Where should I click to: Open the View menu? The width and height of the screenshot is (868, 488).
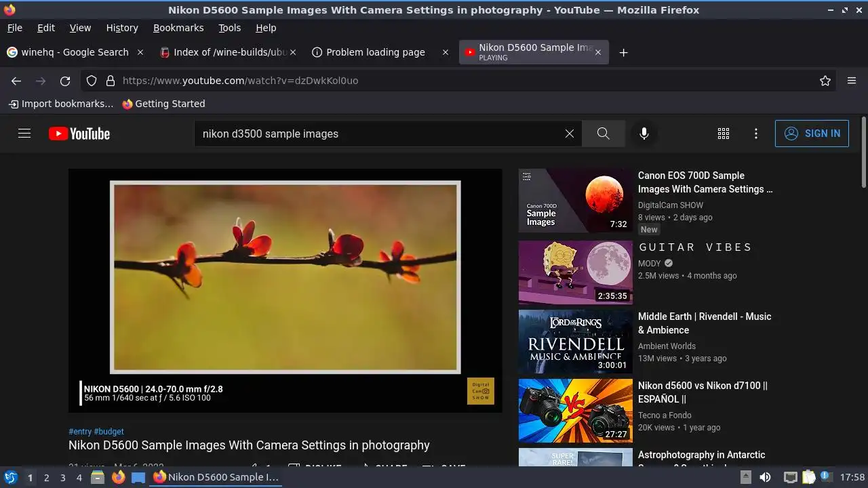tap(80, 28)
